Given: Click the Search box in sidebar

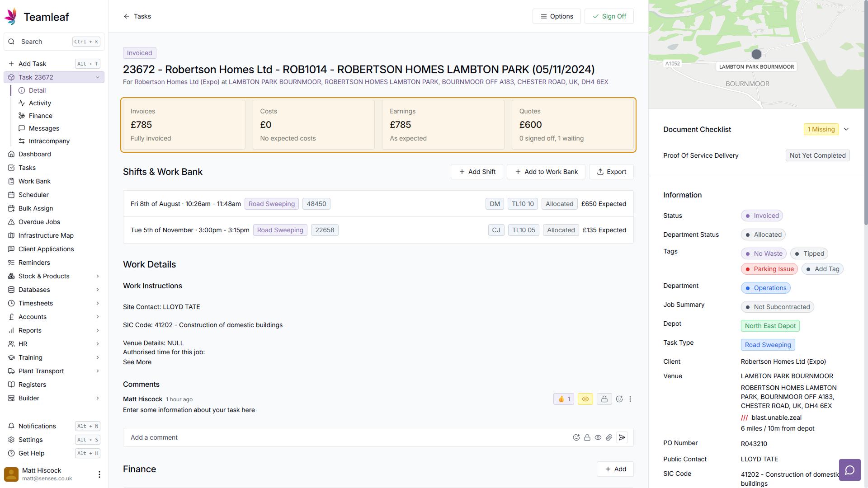Looking at the screenshot, I should point(54,42).
